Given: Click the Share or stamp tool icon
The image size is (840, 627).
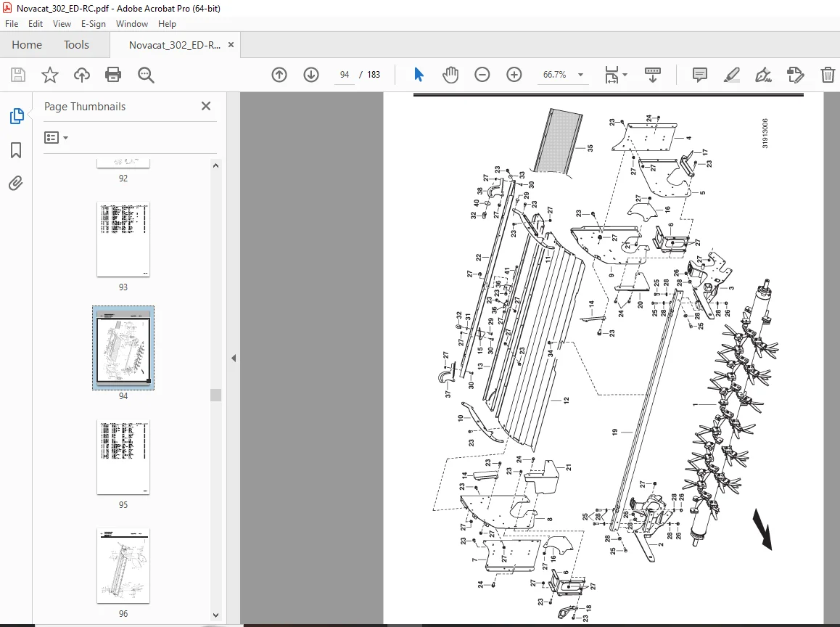Looking at the screenshot, I should coord(796,75).
